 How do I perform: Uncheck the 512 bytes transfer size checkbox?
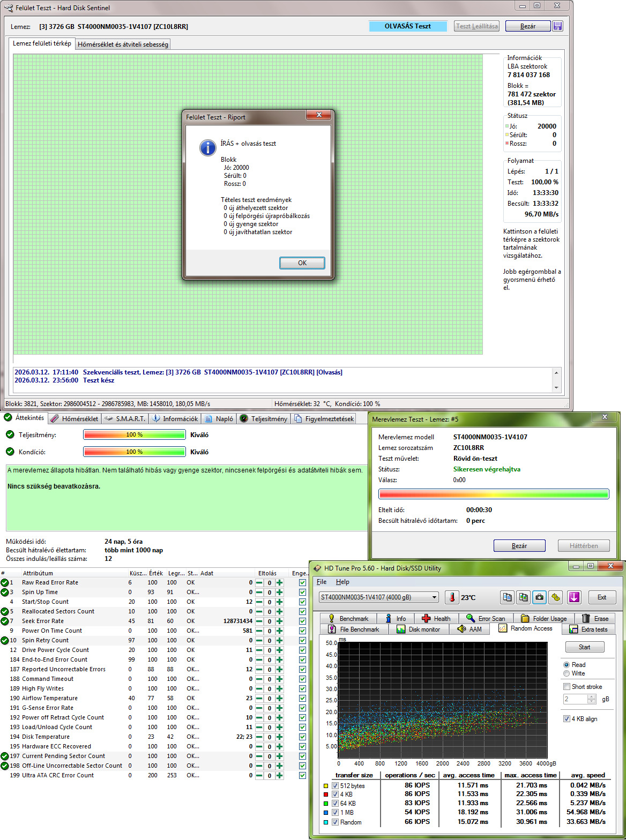click(x=335, y=786)
